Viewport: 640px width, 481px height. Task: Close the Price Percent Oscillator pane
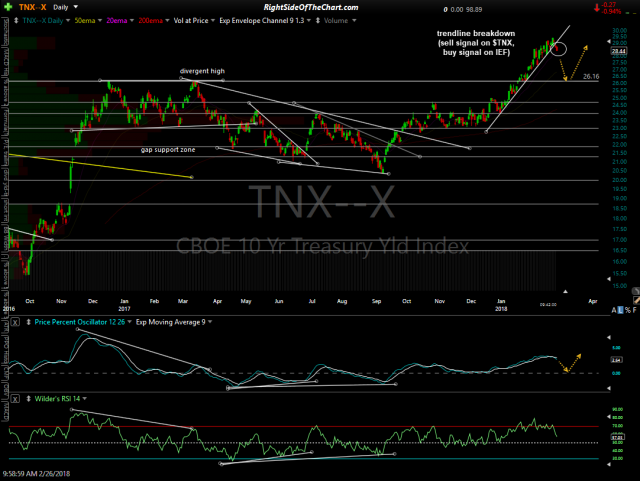coord(15,322)
